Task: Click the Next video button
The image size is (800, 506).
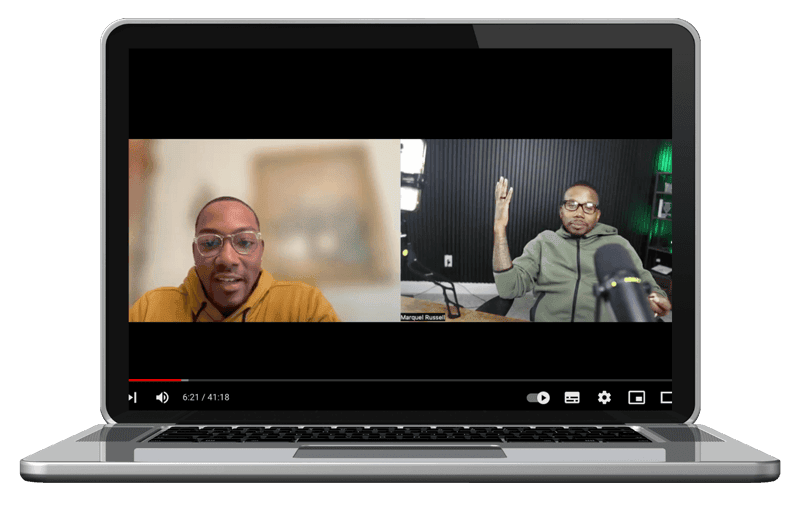Action: point(132,397)
